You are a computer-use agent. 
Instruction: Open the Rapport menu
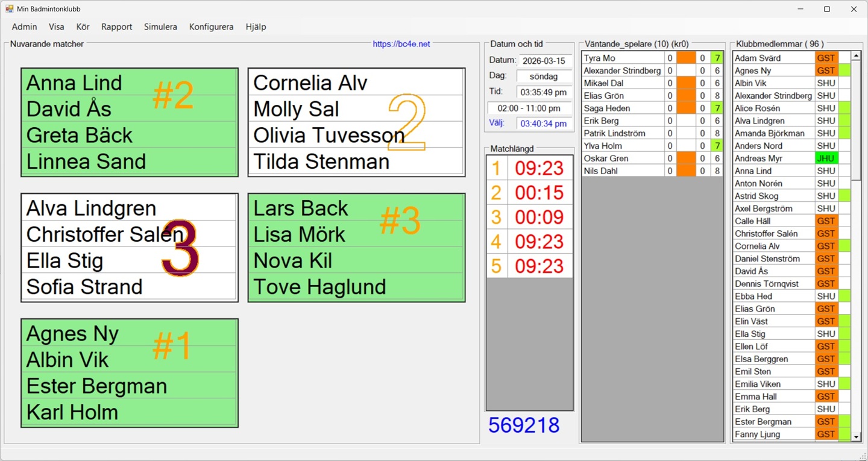pos(117,27)
